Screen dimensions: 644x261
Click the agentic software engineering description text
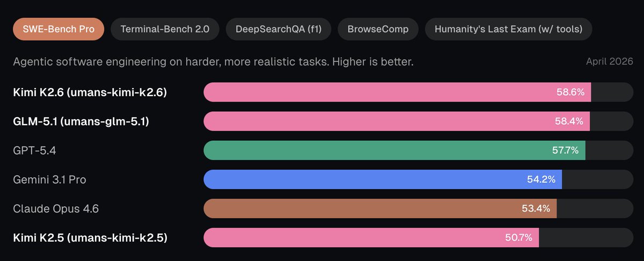pyautogui.click(x=213, y=62)
